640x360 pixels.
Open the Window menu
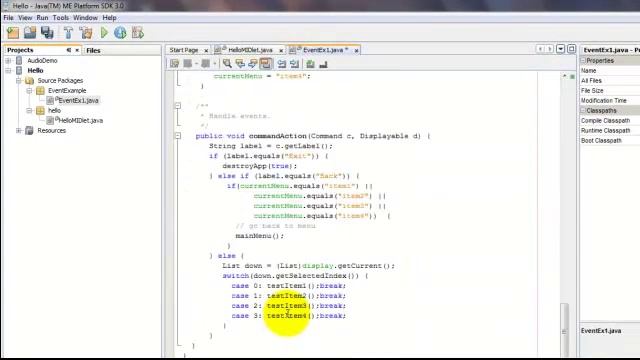(85, 18)
